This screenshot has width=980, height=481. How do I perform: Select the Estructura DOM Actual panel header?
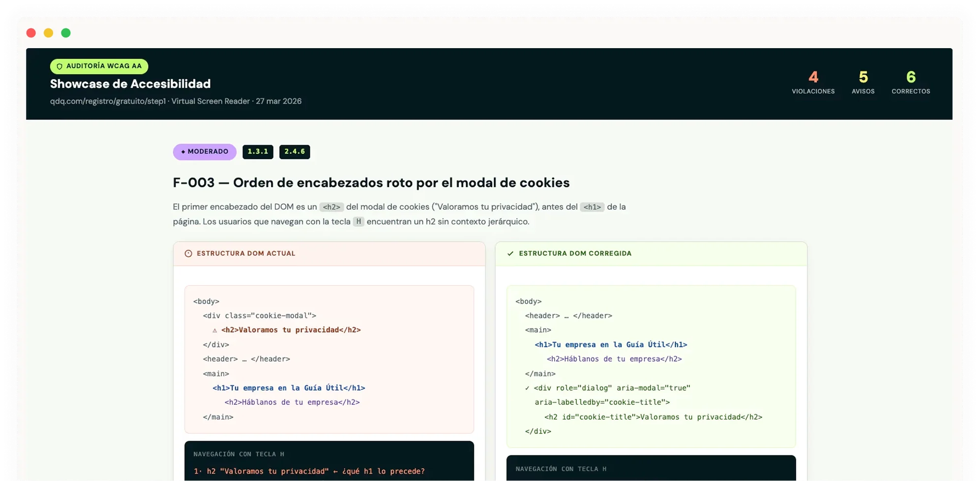(x=329, y=254)
